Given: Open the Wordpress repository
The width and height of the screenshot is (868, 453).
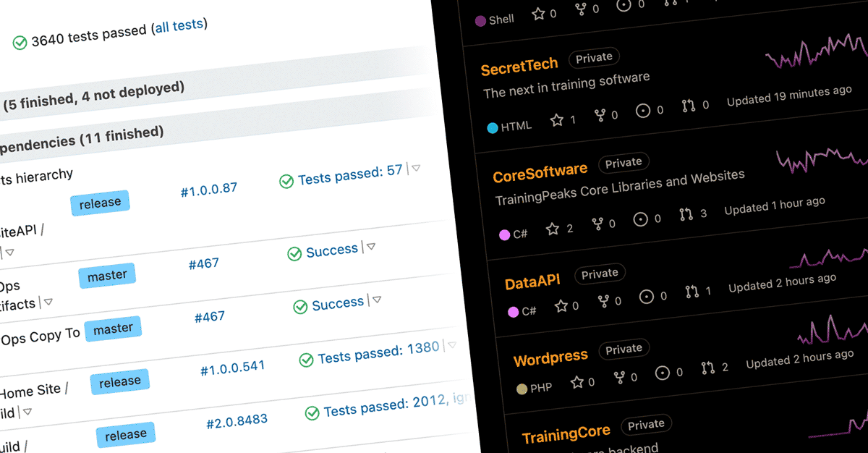Looking at the screenshot, I should (550, 357).
